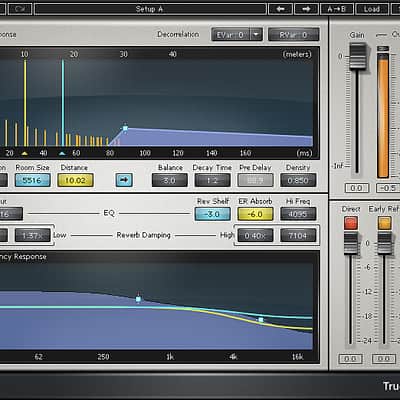Click the Gain fader knob
Screen dimensions: 400x400
pos(357,56)
